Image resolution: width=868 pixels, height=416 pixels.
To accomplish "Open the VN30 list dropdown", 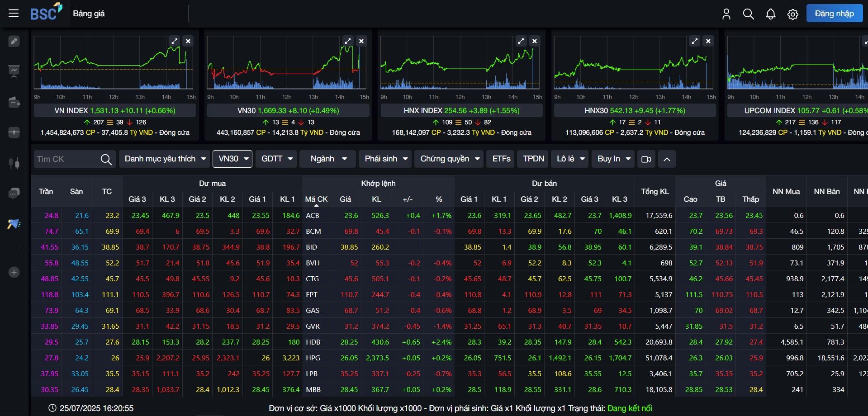I will coord(232,159).
